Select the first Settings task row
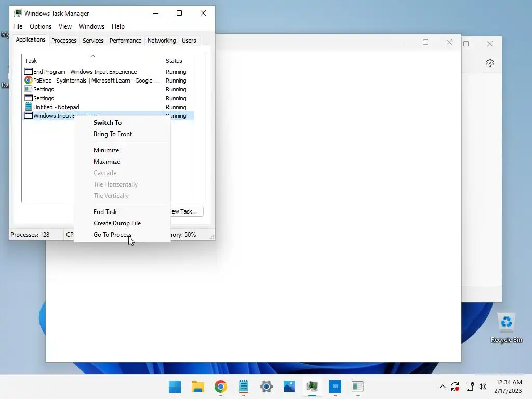The height and width of the screenshot is (399, 532). point(108,89)
